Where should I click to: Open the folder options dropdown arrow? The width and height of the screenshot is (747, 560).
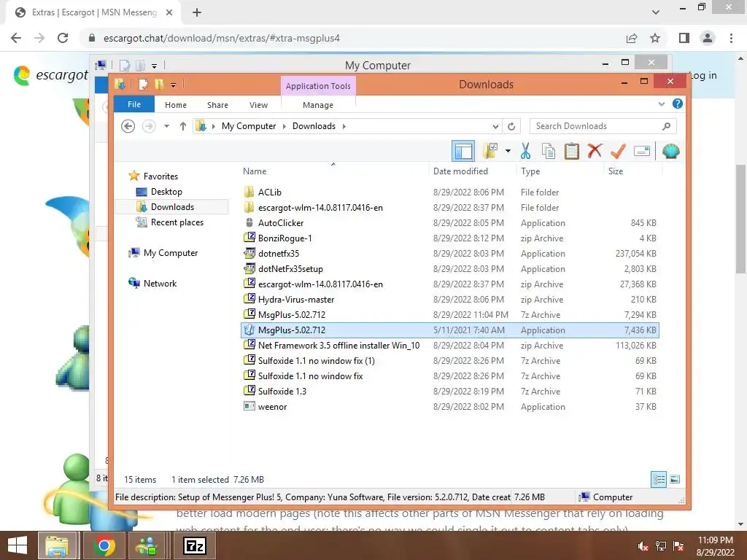[x=508, y=151]
